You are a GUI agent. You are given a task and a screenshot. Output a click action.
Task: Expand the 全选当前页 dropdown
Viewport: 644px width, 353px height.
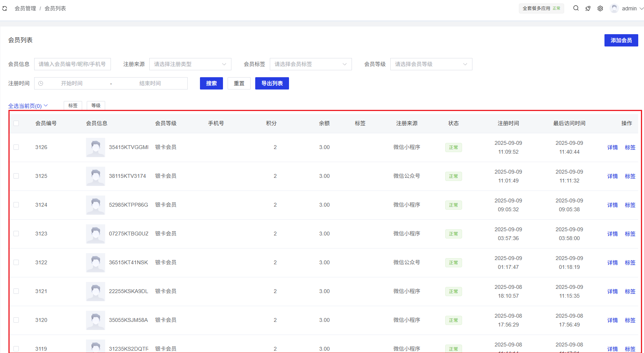click(x=28, y=106)
